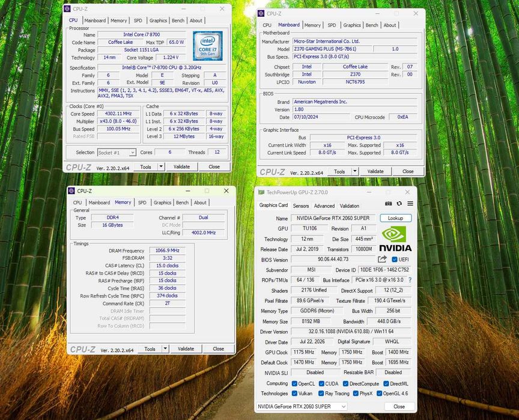Image resolution: width=519 pixels, height=420 pixels.
Task: Click the Driver Version field in GPU-Z
Action: click(x=351, y=331)
